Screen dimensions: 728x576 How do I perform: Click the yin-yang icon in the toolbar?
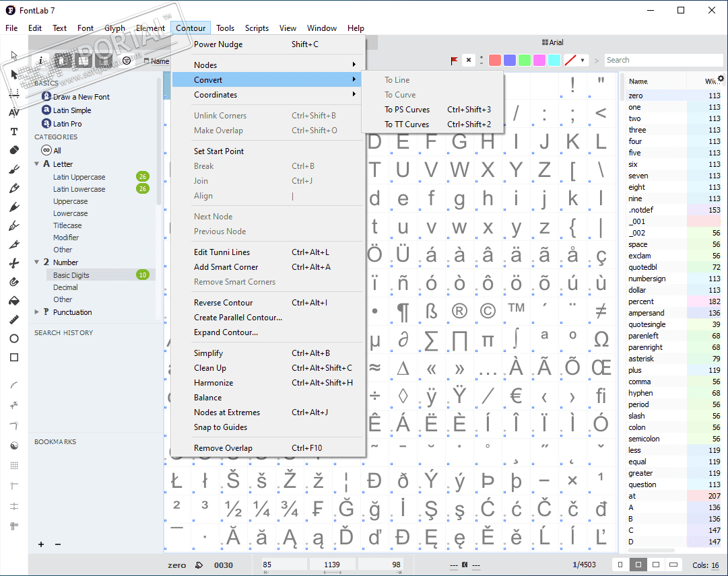[x=14, y=445]
